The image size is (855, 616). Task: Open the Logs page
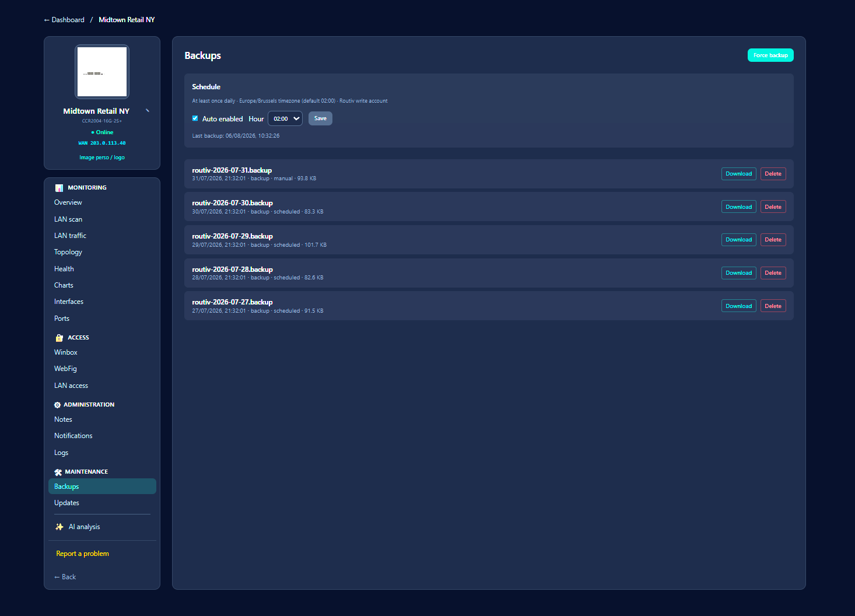[102, 453]
